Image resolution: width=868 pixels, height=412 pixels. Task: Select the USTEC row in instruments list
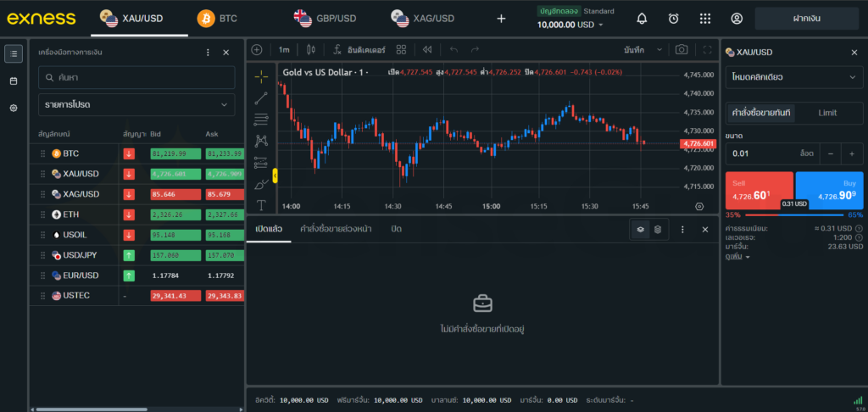(x=136, y=296)
